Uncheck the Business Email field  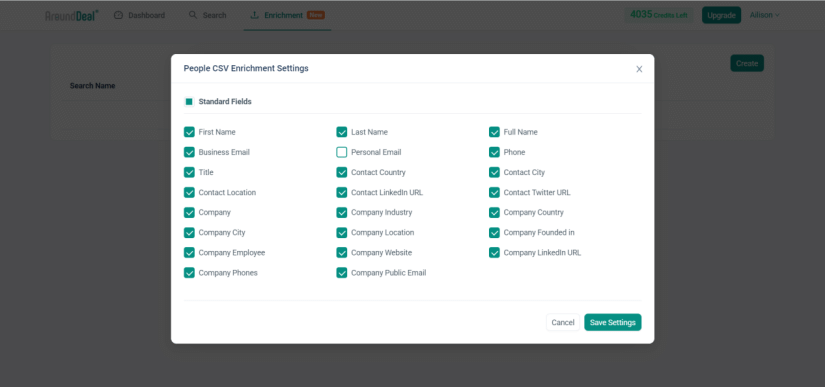189,152
